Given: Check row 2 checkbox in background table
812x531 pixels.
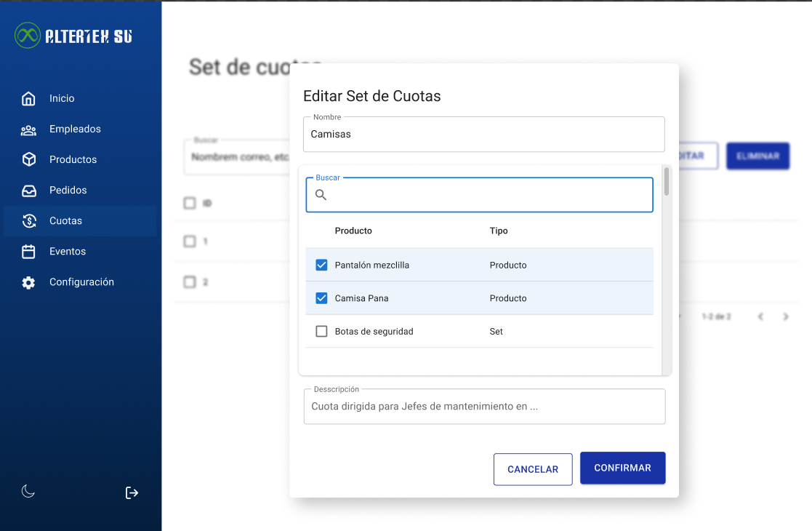Looking at the screenshot, I should (190, 282).
